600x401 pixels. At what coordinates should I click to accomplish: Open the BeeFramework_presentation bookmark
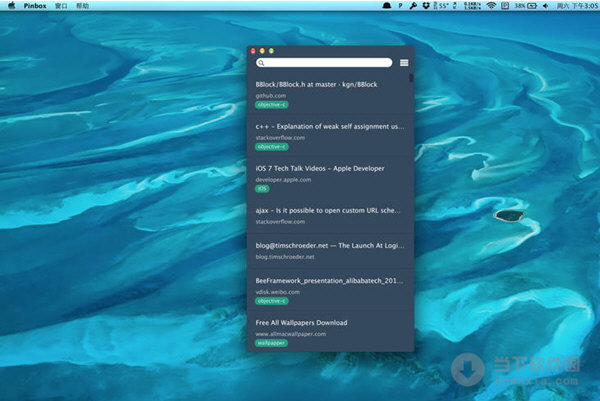pyautogui.click(x=329, y=280)
